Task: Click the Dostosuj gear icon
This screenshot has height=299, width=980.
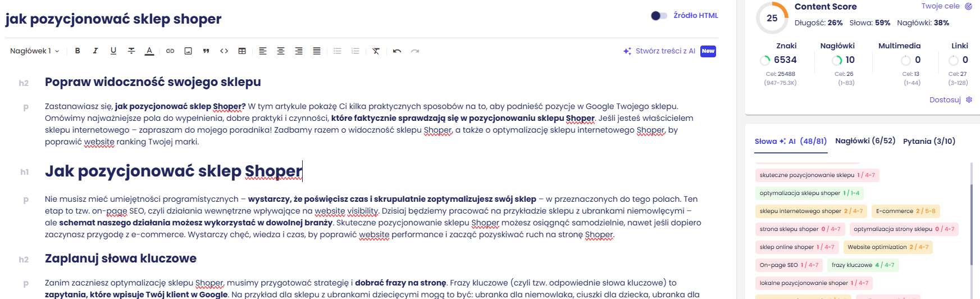Action: click(x=969, y=99)
